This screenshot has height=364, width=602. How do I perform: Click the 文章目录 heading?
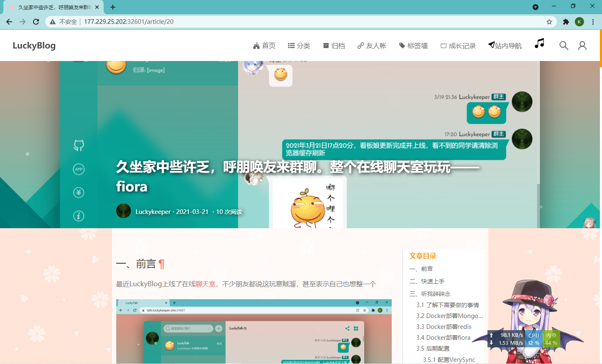[423, 256]
